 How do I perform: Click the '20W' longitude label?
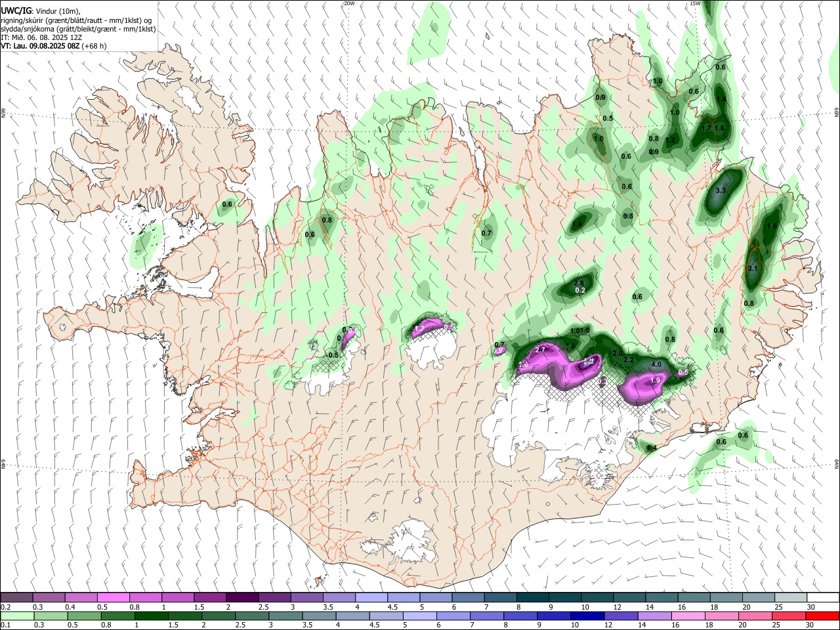coord(349,3)
